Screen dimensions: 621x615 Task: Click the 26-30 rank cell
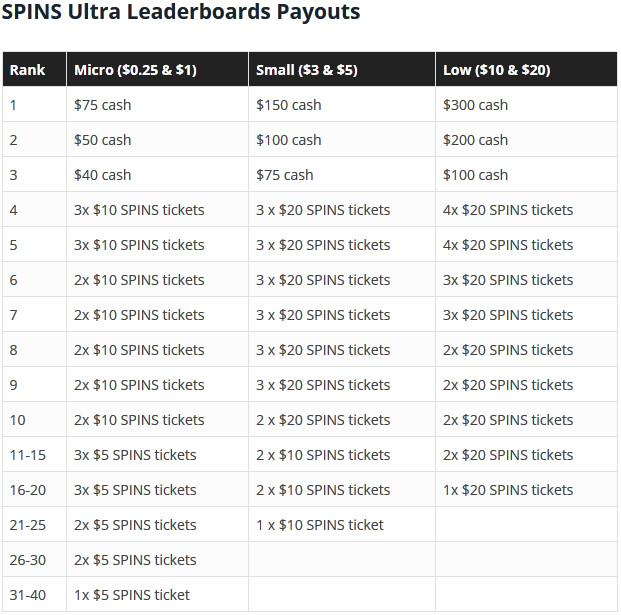click(34, 560)
